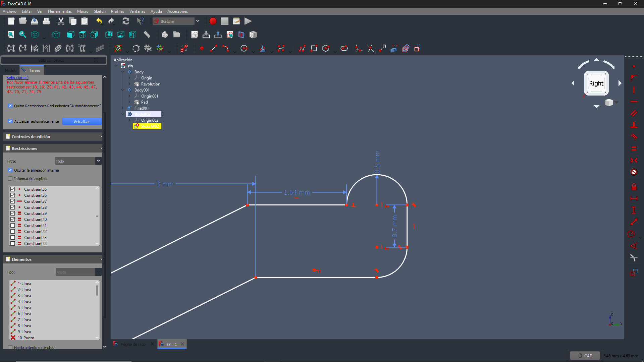Click the lock constraint icon
Image resolution: width=644 pixels, height=362 pixels.
[634, 187]
